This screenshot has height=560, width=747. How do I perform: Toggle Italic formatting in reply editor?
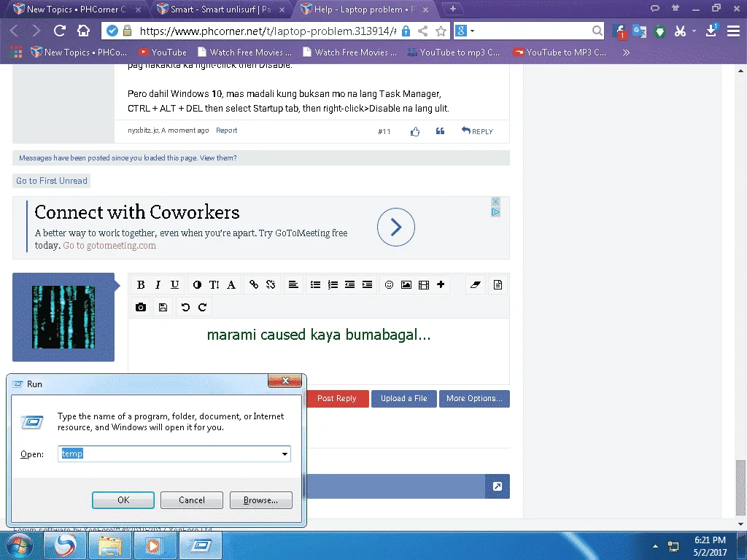[158, 285]
